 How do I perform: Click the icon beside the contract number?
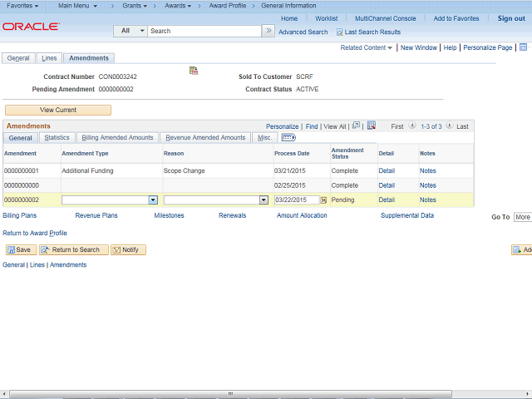[194, 71]
